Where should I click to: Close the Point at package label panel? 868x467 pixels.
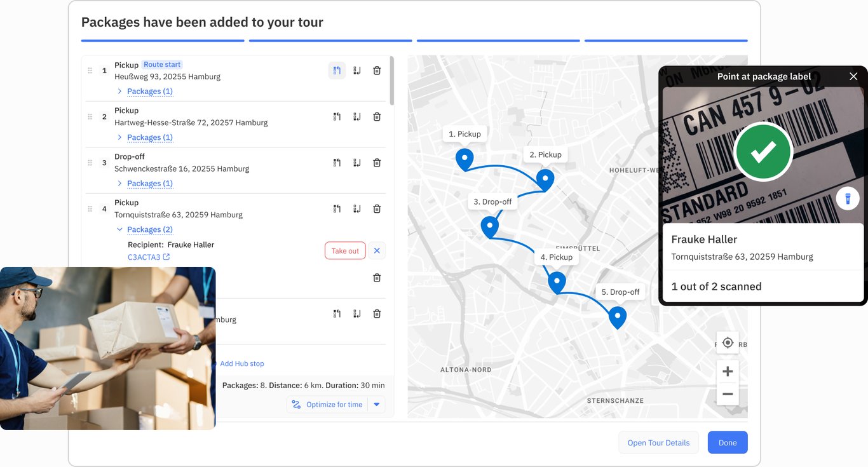[x=853, y=76]
